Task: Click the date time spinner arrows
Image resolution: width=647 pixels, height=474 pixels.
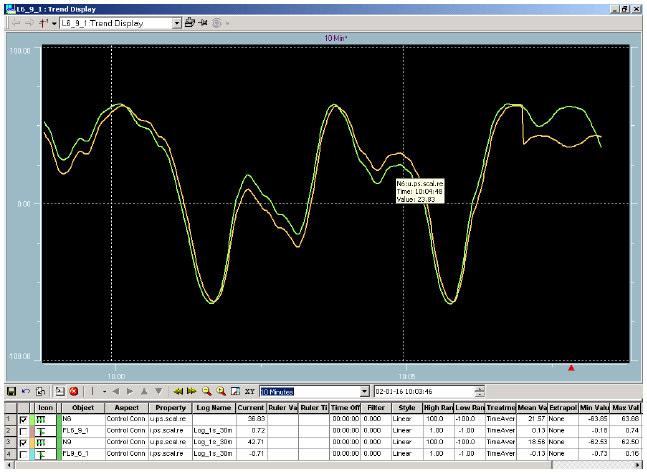Action: point(479,391)
